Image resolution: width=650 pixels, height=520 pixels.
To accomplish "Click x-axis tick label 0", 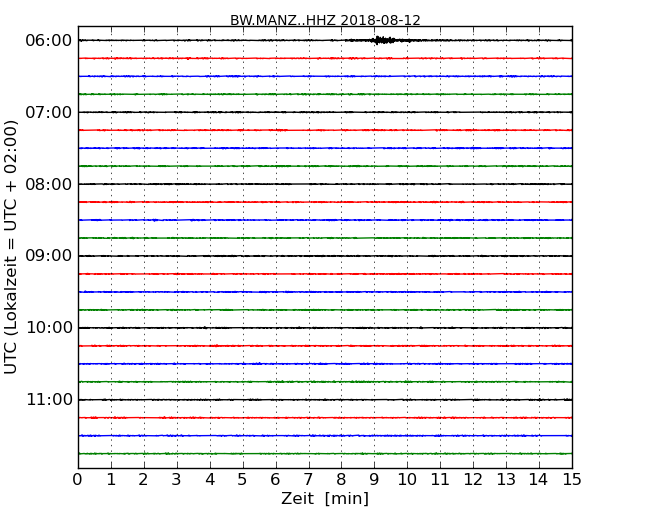I will pyautogui.click(x=78, y=480).
